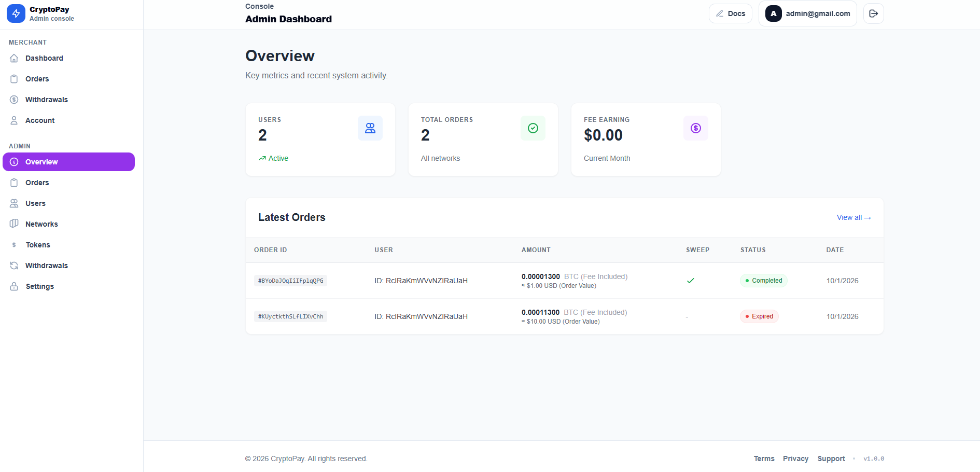
Task: Navigate to the Tokens page
Action: pyautogui.click(x=38, y=245)
